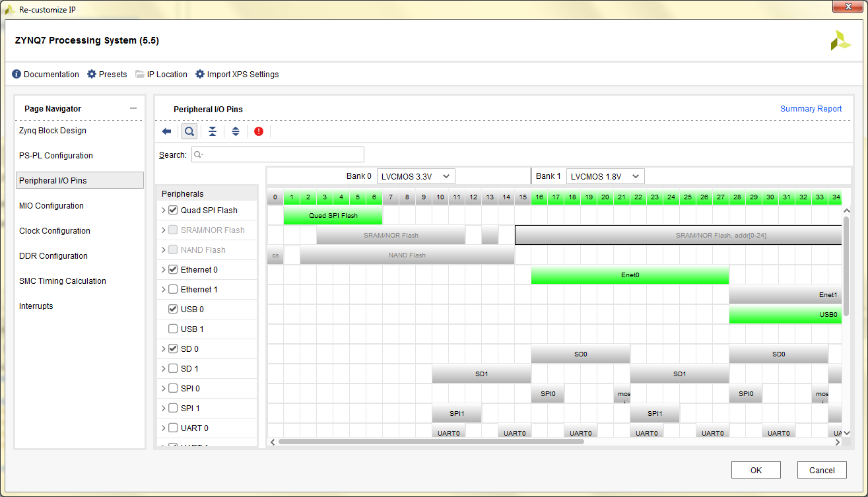The height and width of the screenshot is (497, 868).
Task: Click the Cancel button
Action: pos(822,470)
